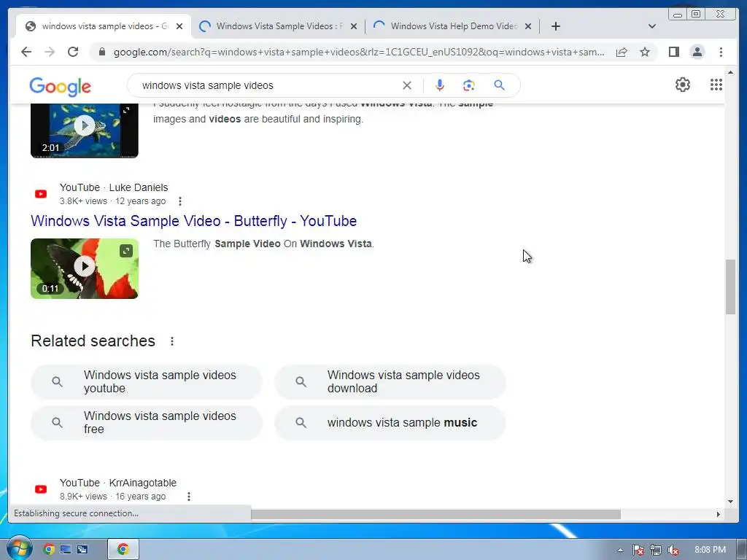Switch to the 'windows vista sample videos' tab
This screenshot has width=747, height=560.
click(104, 26)
